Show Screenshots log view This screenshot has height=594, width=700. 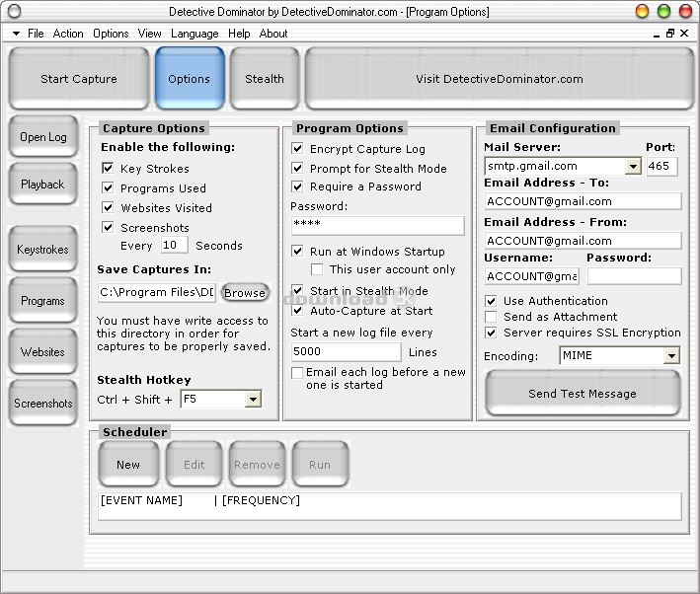42,403
